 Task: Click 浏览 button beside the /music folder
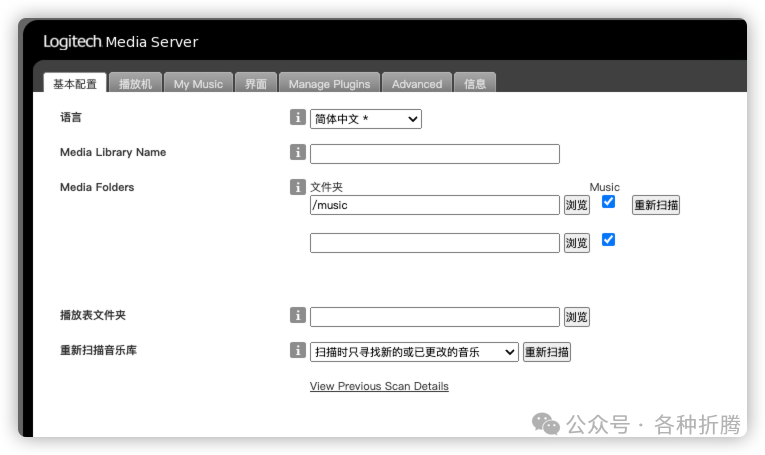point(577,205)
